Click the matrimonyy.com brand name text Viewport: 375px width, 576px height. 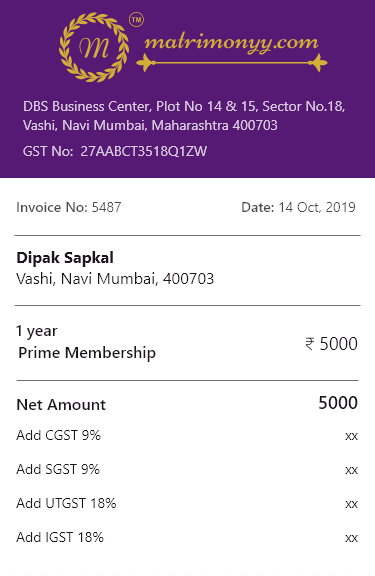(231, 44)
